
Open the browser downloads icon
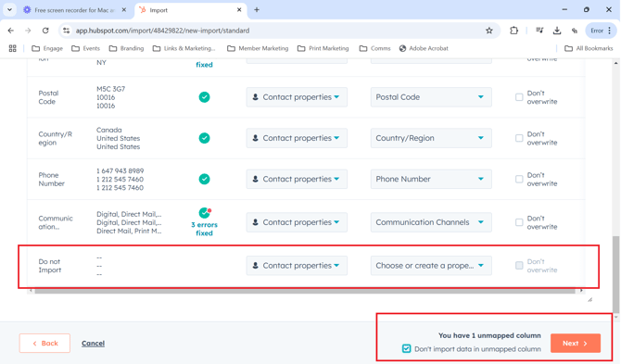click(557, 31)
